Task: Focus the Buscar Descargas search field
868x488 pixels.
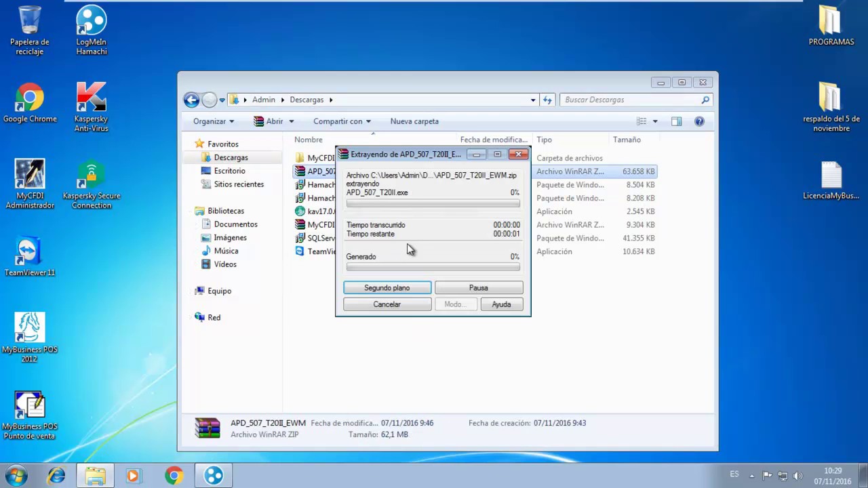Action: point(637,100)
